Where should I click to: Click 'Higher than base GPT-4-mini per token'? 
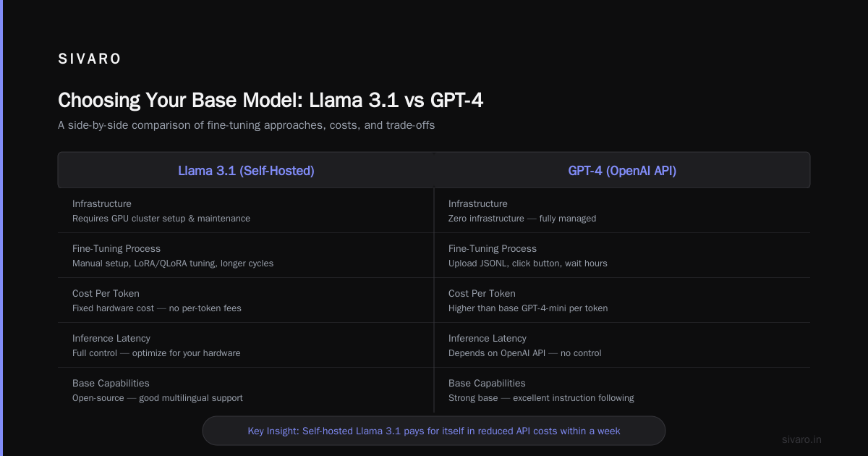(528, 308)
